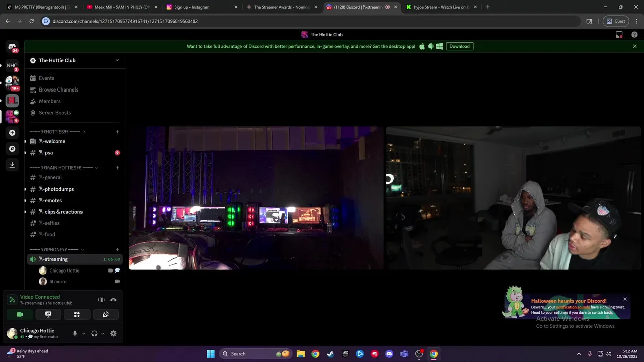644x362 pixels.
Task: Open the server folder with 1K+ badge
Action: (12, 82)
